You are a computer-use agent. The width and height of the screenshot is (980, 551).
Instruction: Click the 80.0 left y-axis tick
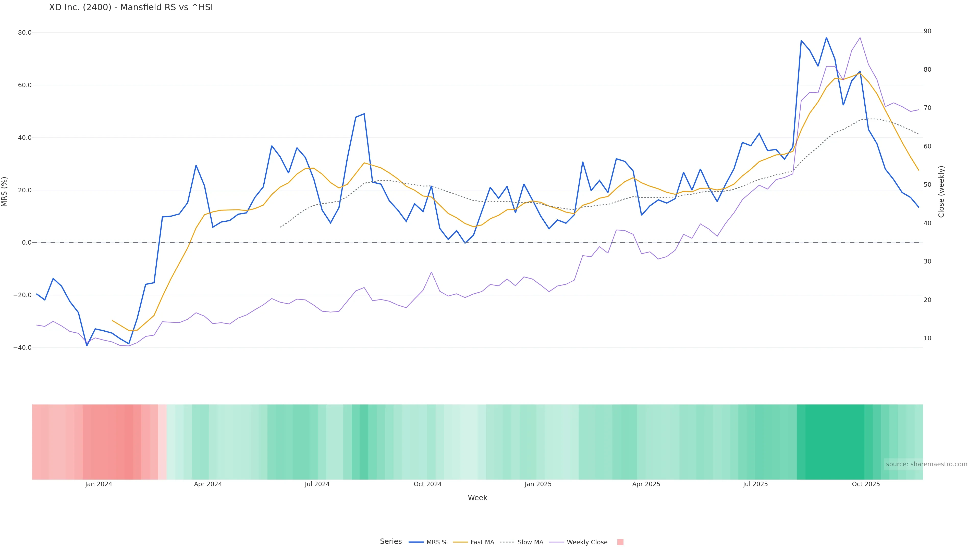pos(25,33)
